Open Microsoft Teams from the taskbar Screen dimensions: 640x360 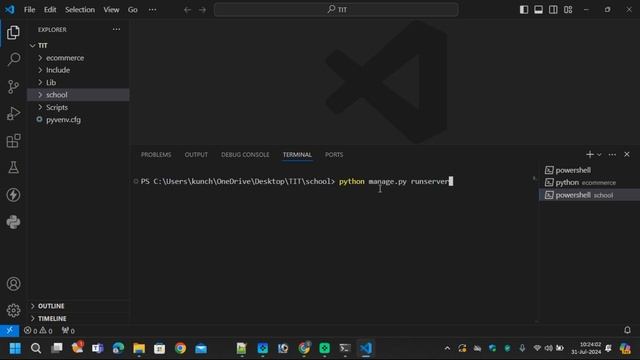98,348
